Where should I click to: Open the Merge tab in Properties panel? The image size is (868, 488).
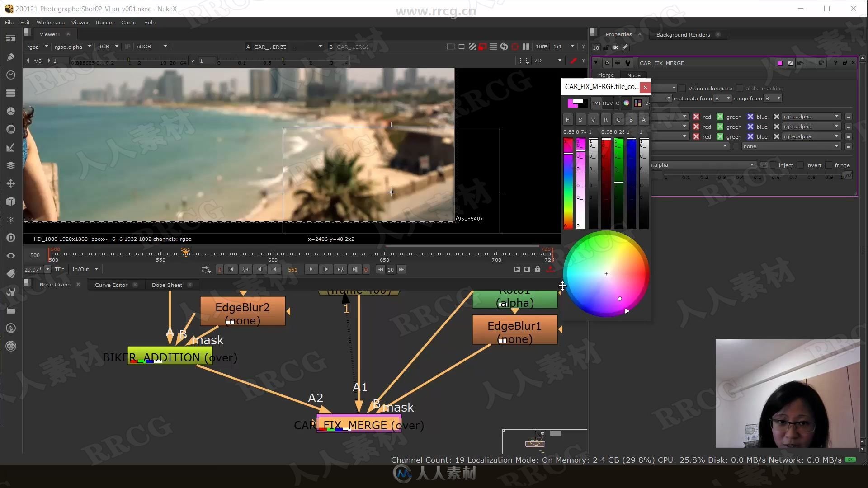tap(606, 75)
